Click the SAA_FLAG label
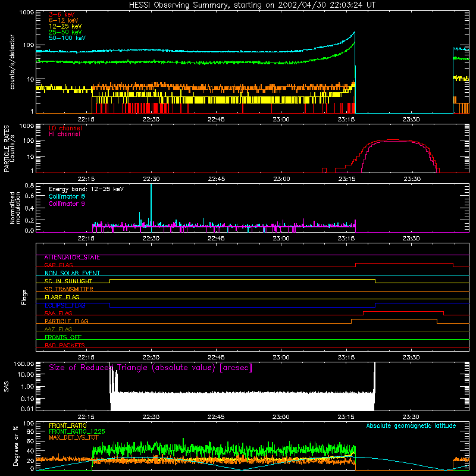 (58, 314)
